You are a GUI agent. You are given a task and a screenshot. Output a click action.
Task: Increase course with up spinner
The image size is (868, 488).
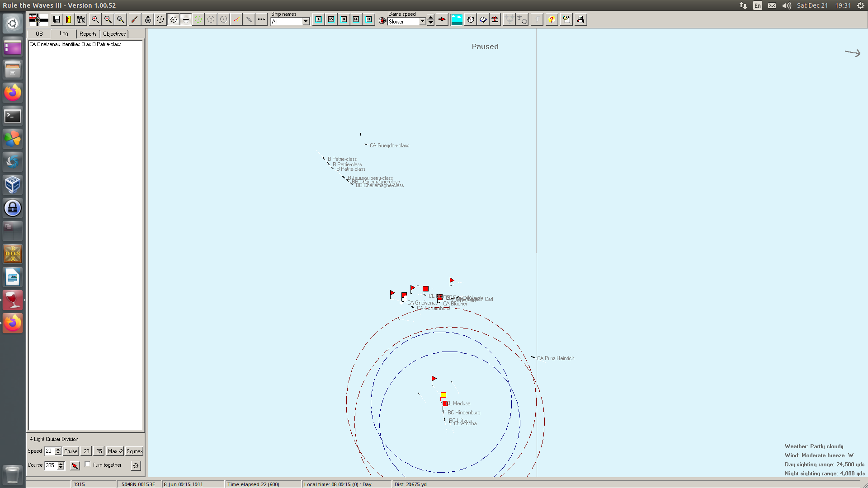(x=61, y=464)
